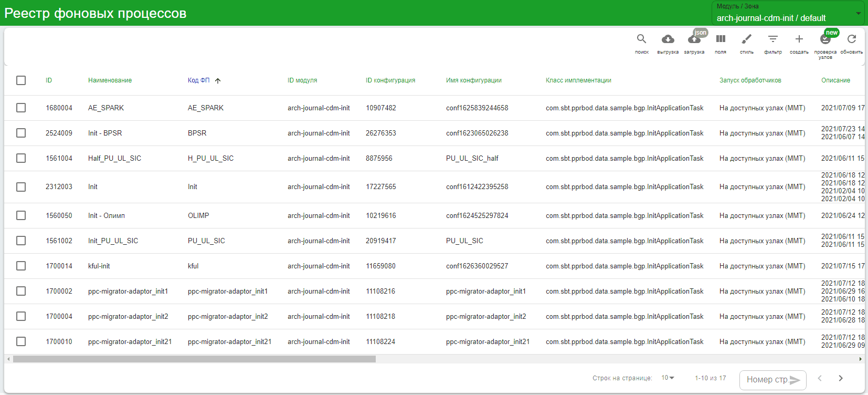Open the фильтр filter icon
The width and height of the screenshot is (868, 395).
[772, 39]
